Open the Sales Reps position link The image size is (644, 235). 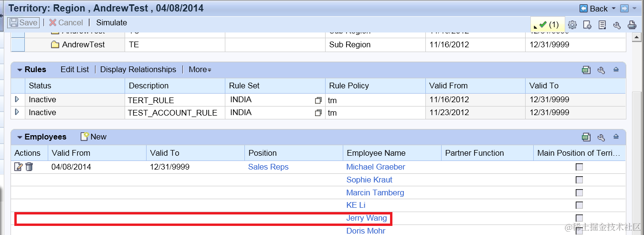coord(268,167)
